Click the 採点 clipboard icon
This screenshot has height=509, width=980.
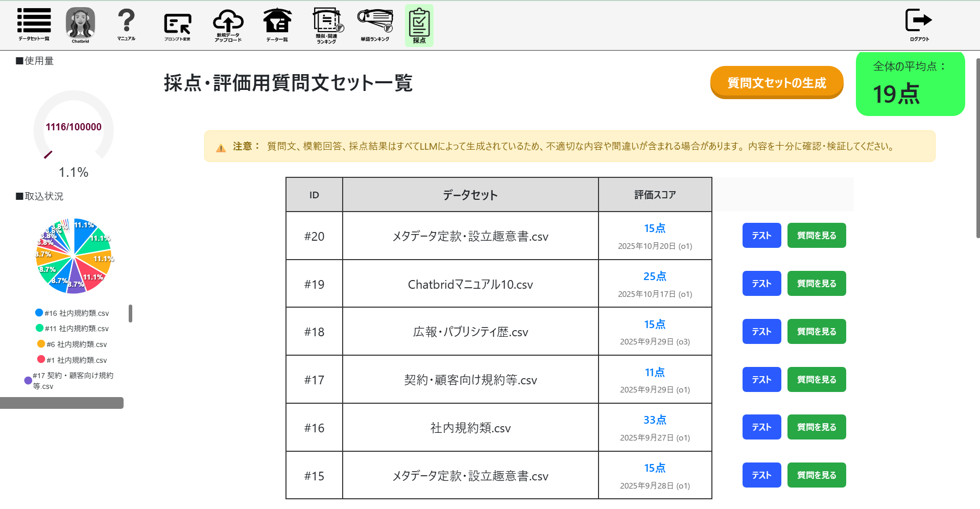pos(419,25)
